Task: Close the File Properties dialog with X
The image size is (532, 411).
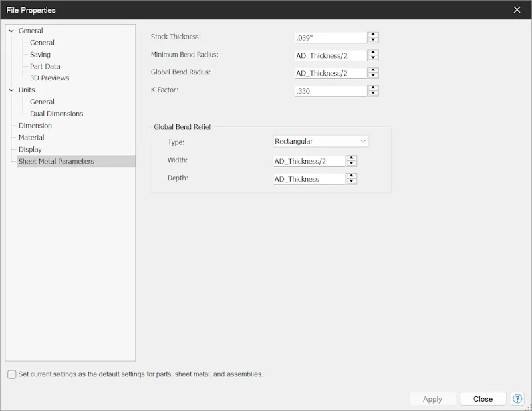Action: [x=517, y=10]
